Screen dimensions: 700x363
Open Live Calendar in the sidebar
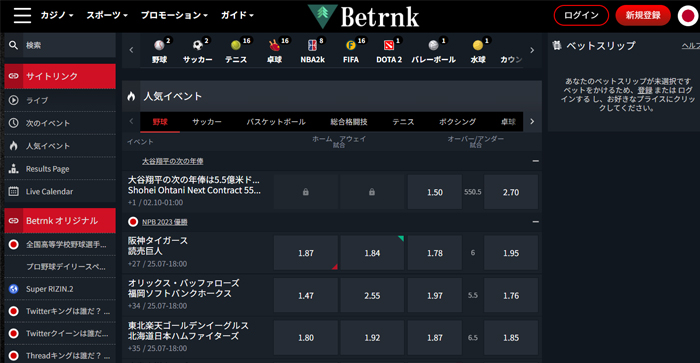[x=60, y=192]
